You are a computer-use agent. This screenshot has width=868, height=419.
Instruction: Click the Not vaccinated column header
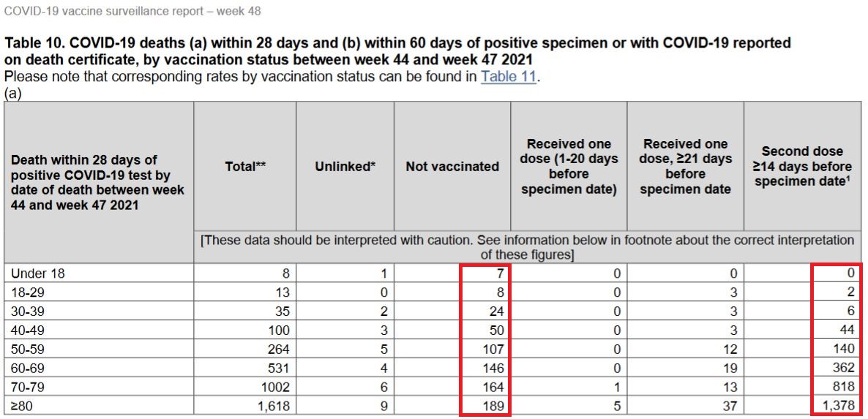click(x=452, y=167)
